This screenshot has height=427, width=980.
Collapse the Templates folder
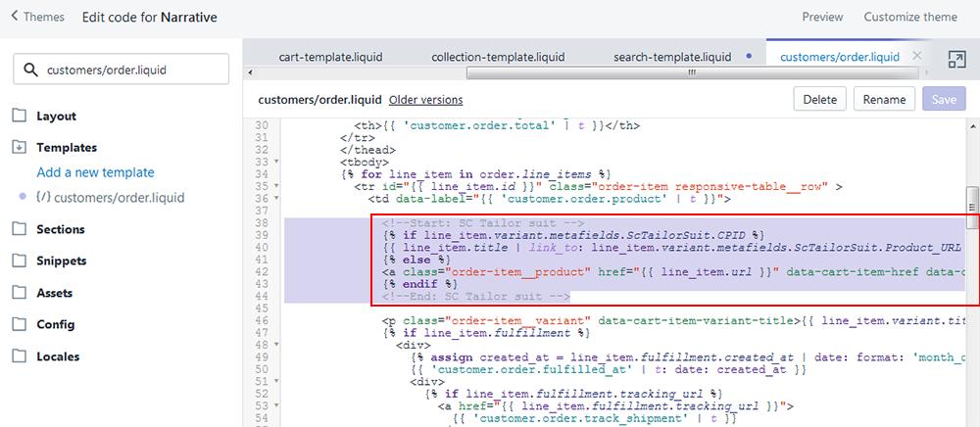click(x=20, y=147)
